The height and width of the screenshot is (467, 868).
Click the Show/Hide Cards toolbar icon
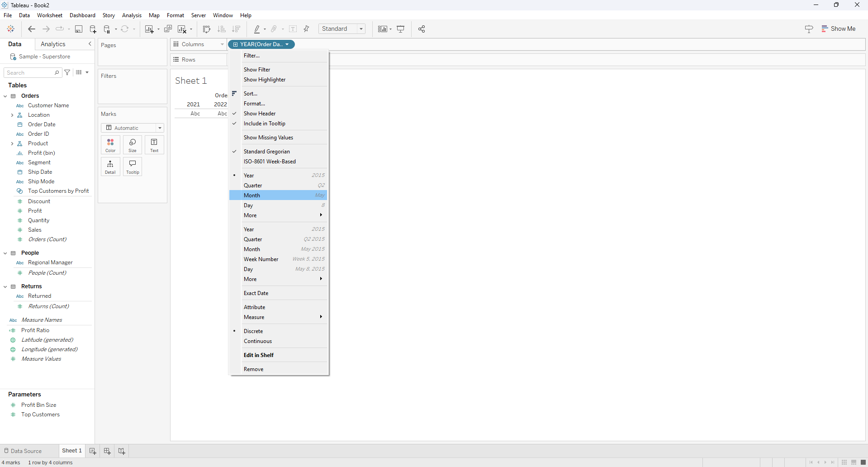click(x=383, y=29)
